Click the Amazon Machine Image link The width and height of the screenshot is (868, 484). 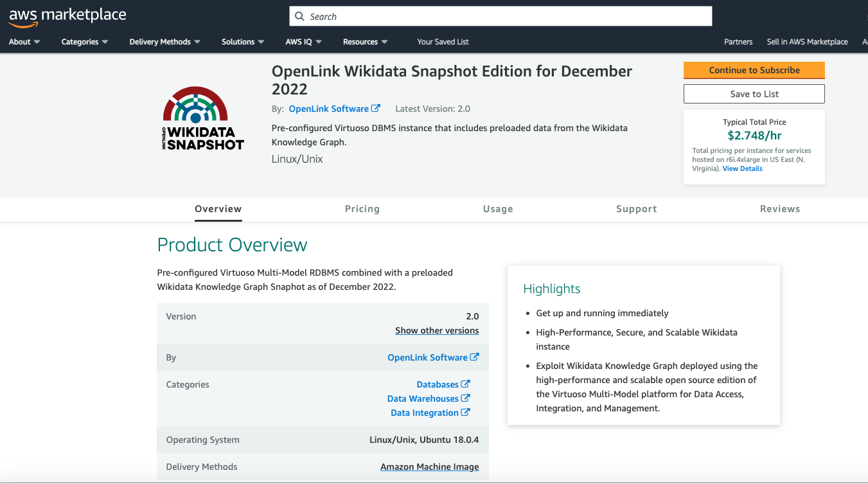430,467
